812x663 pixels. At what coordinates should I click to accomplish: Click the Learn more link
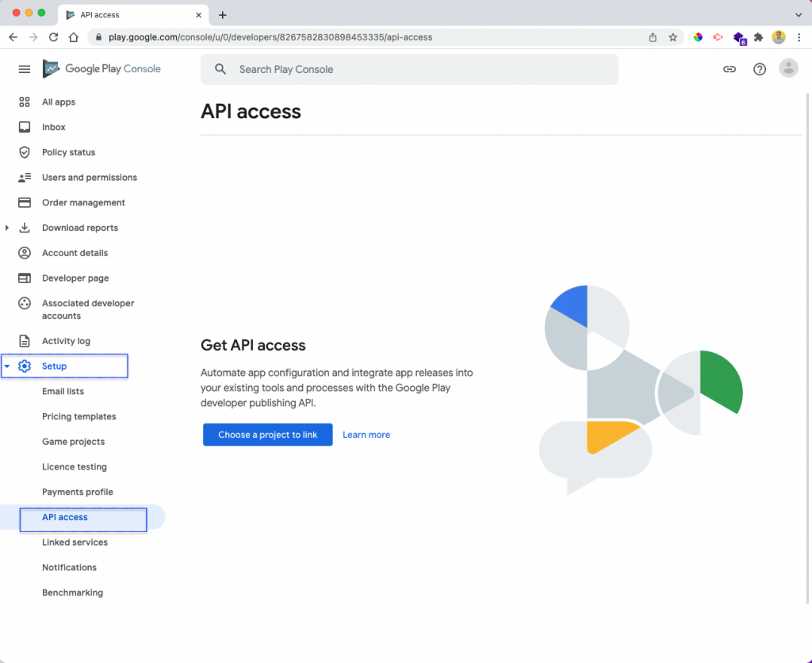[x=366, y=435]
